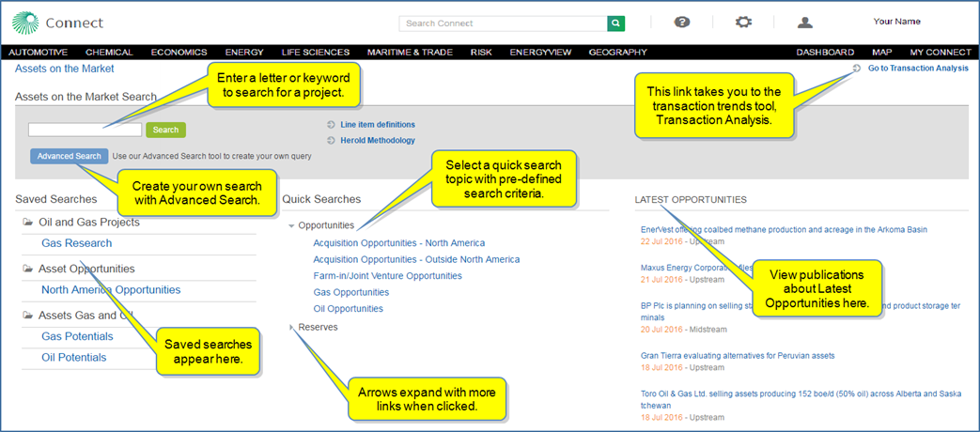Open the Maritime & Trade menu
980x432 pixels.
(410, 53)
